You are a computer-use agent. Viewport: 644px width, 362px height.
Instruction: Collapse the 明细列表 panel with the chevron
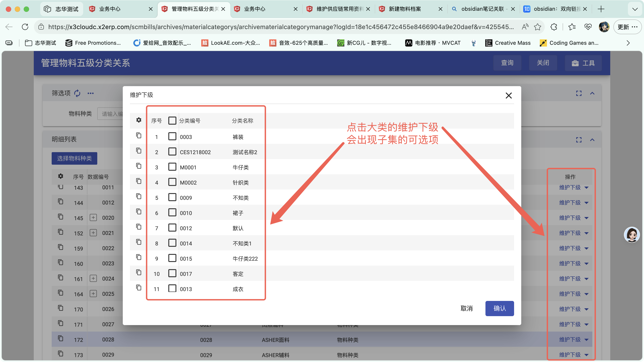pos(592,140)
